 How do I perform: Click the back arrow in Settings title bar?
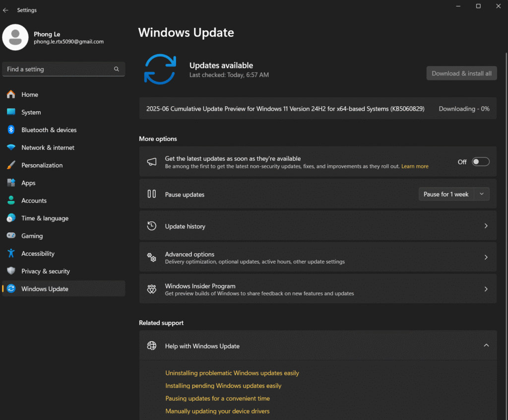[5, 10]
